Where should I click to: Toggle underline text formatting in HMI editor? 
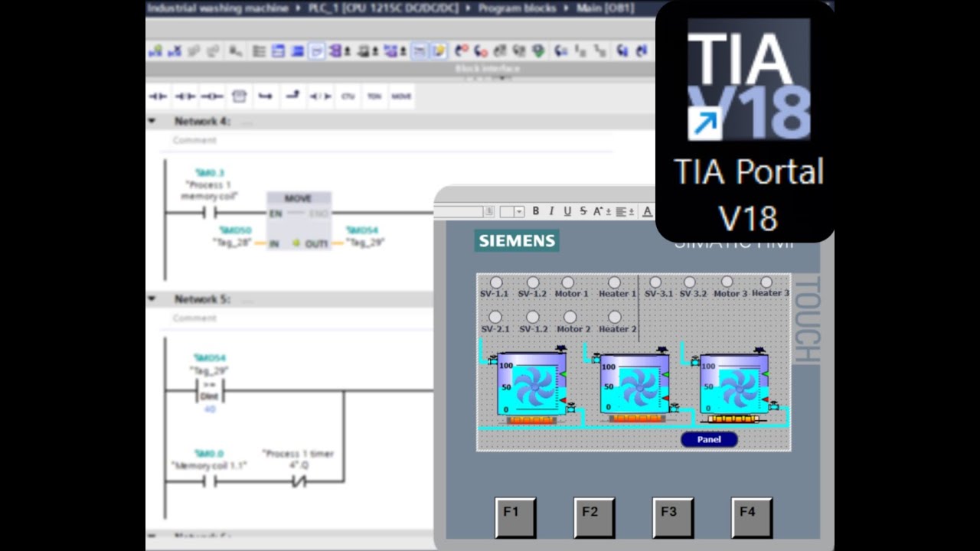[x=567, y=212]
